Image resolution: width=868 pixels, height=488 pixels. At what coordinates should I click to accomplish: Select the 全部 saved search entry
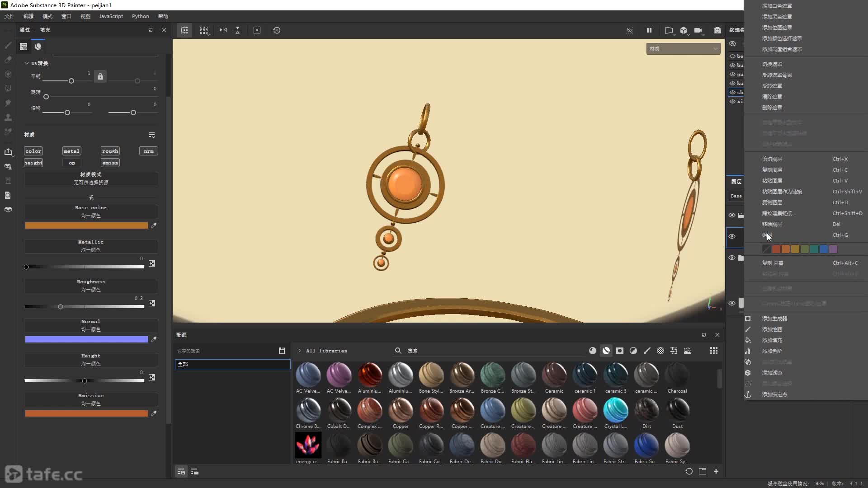coord(232,364)
